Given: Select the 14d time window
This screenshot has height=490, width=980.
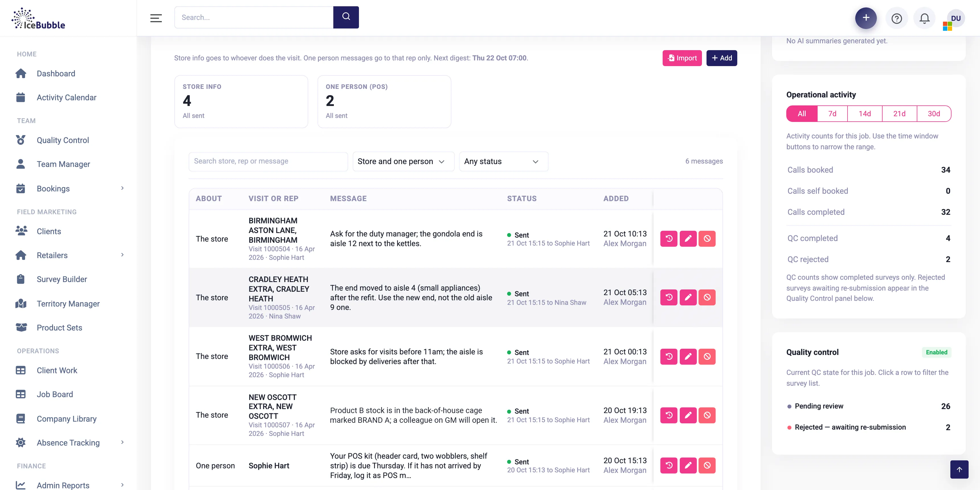Looking at the screenshot, I should point(865,114).
